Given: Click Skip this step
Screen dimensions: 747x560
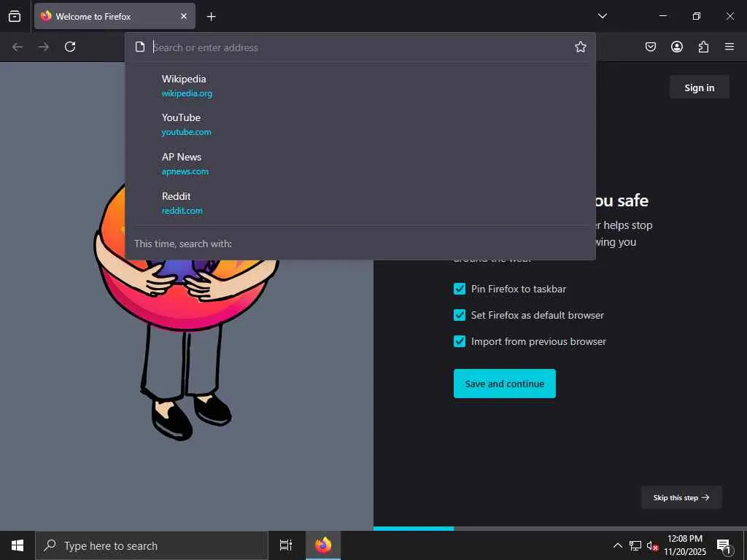Looking at the screenshot, I should point(681,497).
